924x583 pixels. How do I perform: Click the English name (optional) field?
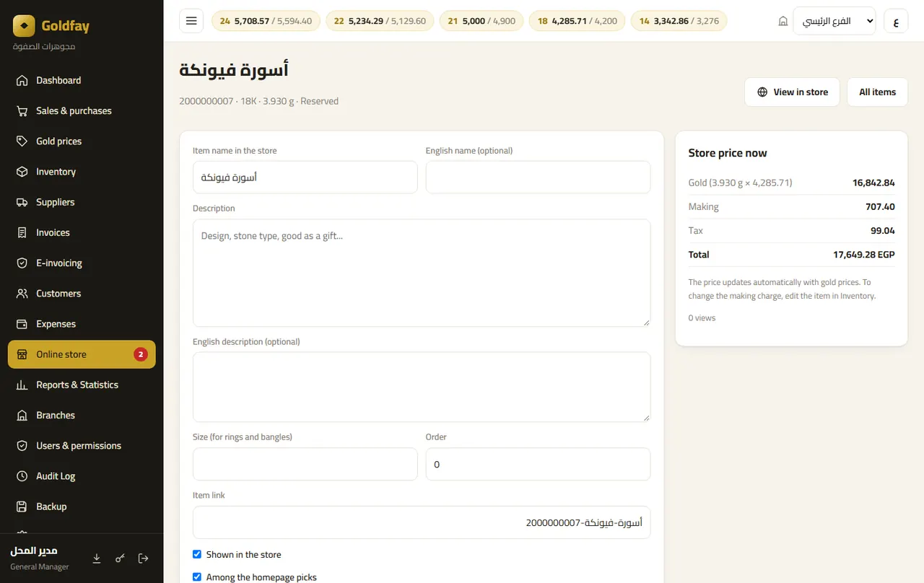pyautogui.click(x=538, y=177)
